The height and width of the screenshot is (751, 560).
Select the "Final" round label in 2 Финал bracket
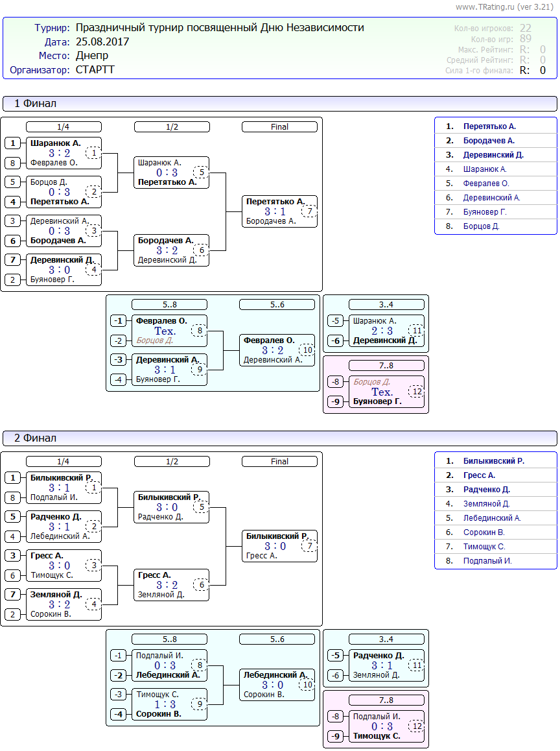click(279, 462)
